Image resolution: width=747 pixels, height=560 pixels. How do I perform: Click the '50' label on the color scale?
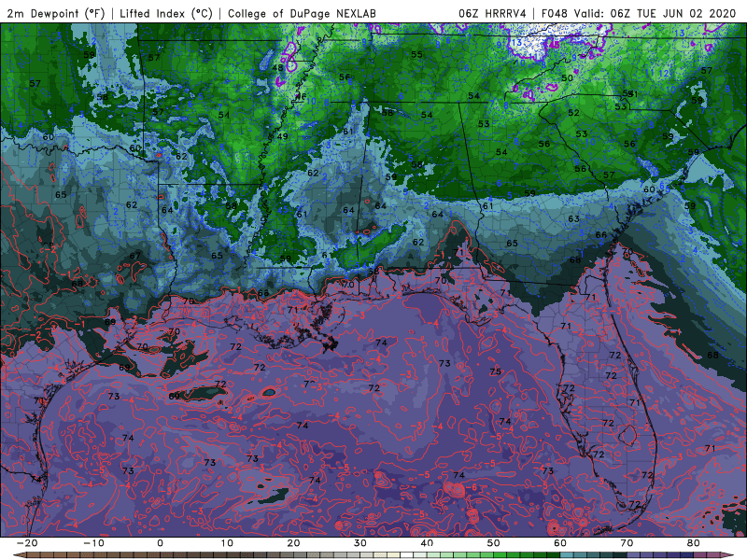pyautogui.click(x=494, y=543)
